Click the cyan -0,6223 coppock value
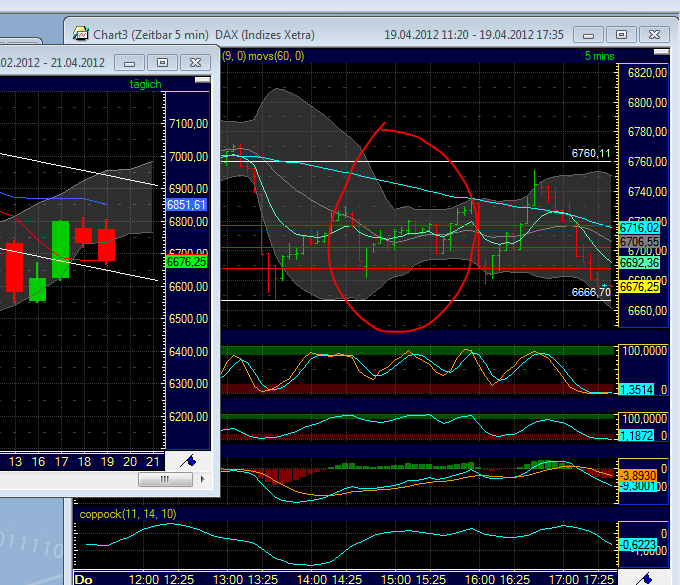Viewport: 680px width, 585px height. coord(638,545)
